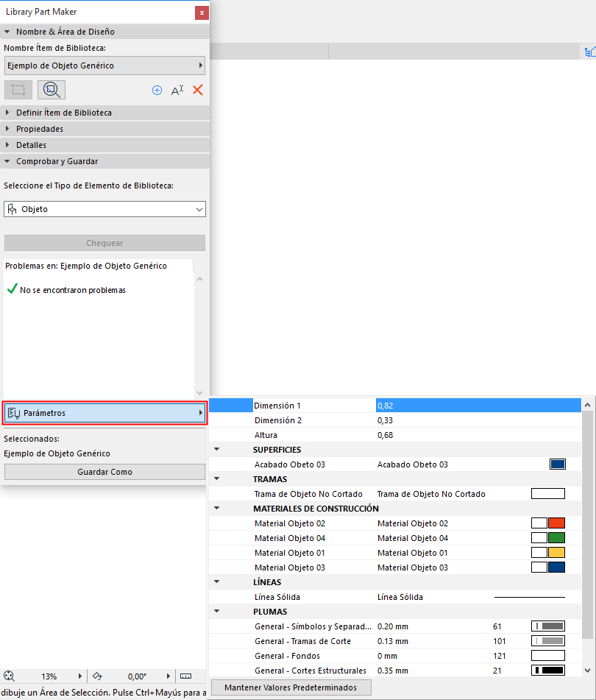Click the blue plus icon to add
596x700 pixels.
[157, 89]
